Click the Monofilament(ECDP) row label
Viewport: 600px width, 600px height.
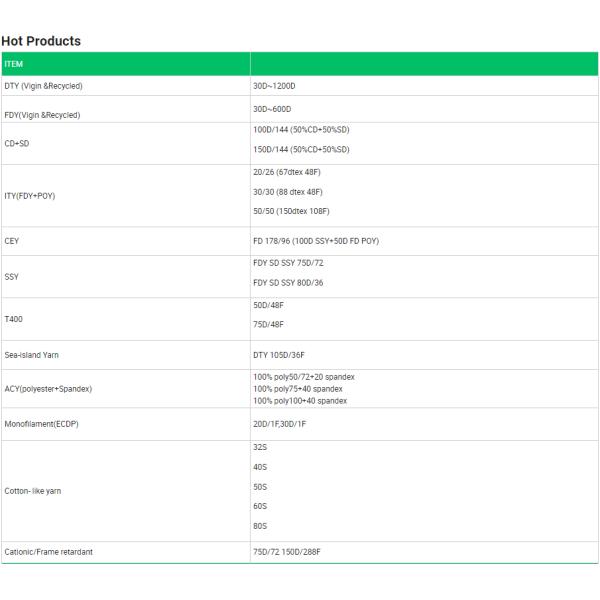(42, 424)
